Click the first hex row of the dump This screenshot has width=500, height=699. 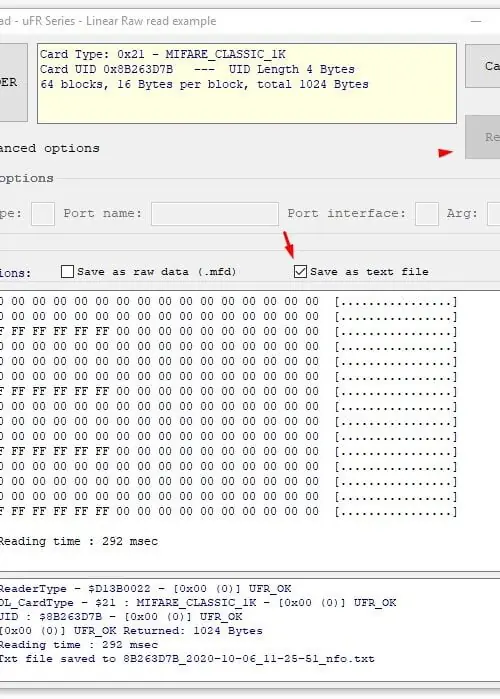pos(228,301)
